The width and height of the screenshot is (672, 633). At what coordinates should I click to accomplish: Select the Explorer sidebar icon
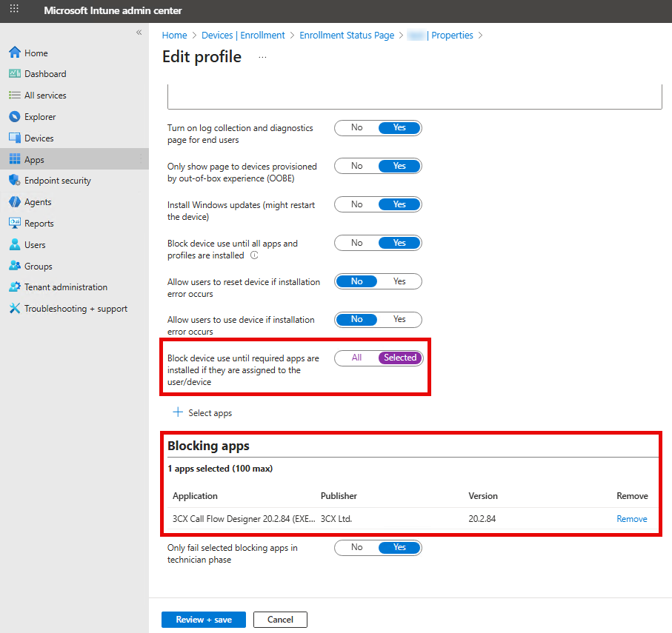coord(14,117)
